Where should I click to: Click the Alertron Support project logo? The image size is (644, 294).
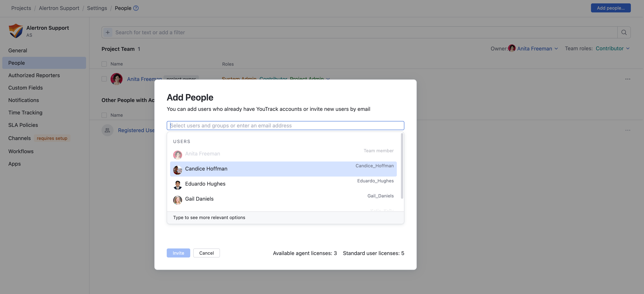click(16, 31)
